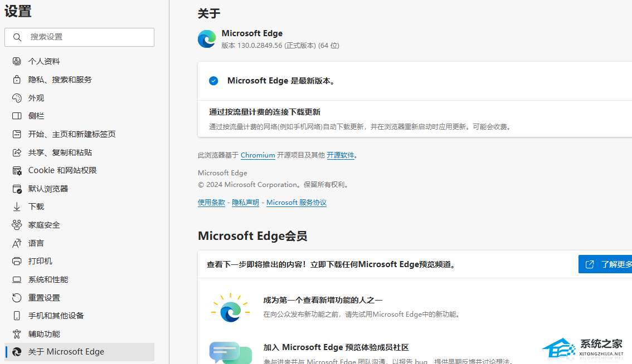Screen dimensions: 632x364
Task: Click Microsoft Edge 是最新版本 status text
Action: [x=281, y=81]
